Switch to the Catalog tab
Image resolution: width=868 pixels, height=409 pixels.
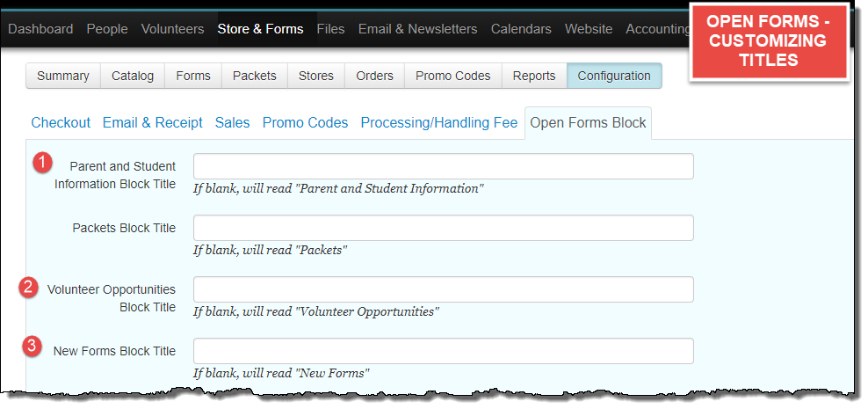pos(133,76)
